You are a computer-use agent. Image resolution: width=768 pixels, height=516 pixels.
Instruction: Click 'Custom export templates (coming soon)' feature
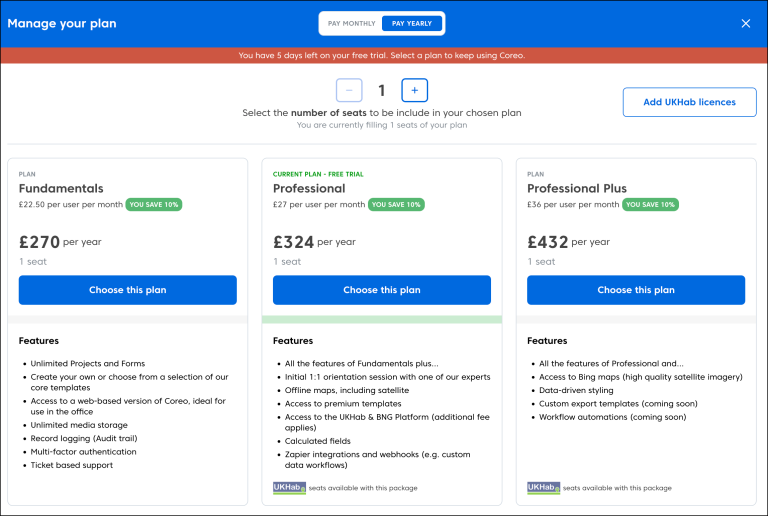click(x=618, y=404)
